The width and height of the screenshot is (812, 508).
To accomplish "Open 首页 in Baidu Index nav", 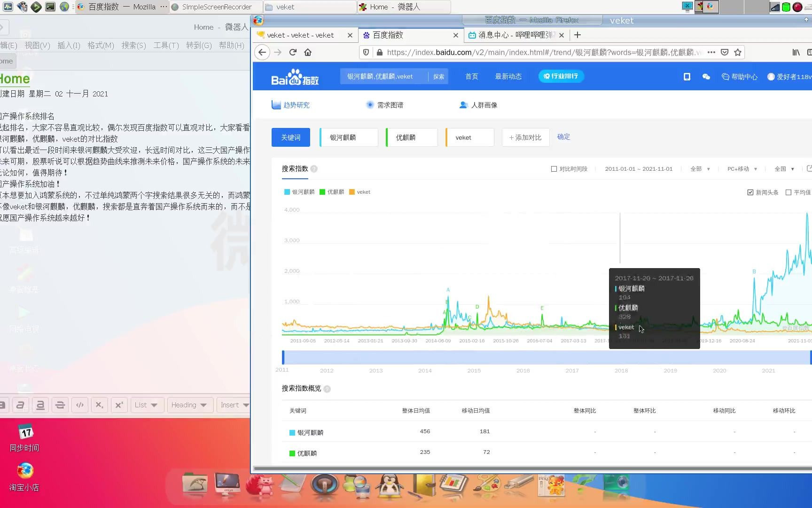I will click(471, 77).
